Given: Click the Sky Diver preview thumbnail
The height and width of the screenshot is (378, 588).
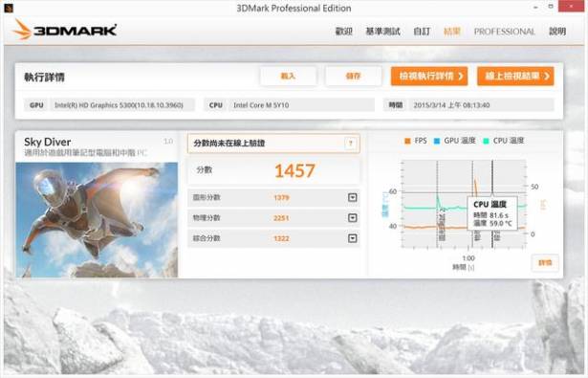Looking at the screenshot, I should [x=97, y=220].
